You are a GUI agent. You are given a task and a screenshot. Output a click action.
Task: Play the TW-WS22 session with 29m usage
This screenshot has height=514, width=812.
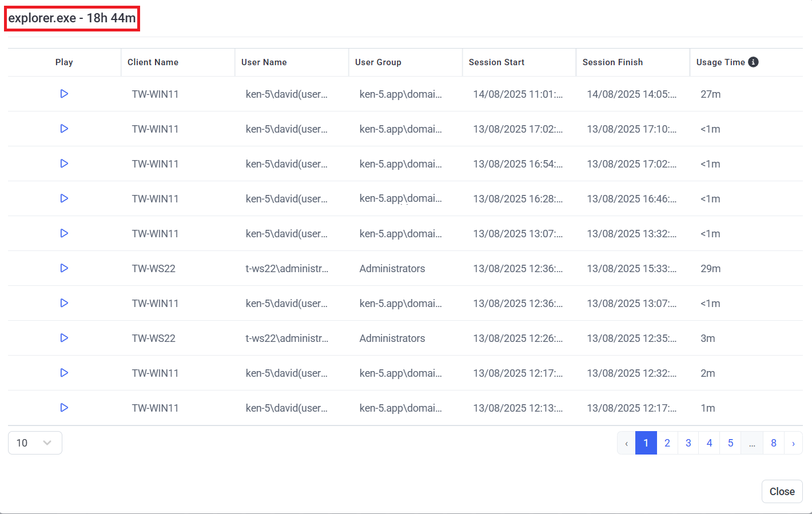click(64, 268)
